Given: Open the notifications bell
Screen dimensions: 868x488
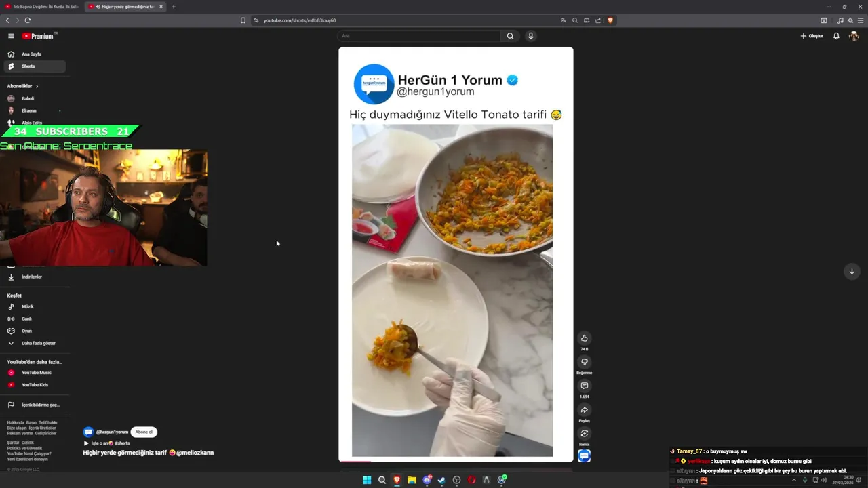Looking at the screenshot, I should tap(836, 36).
